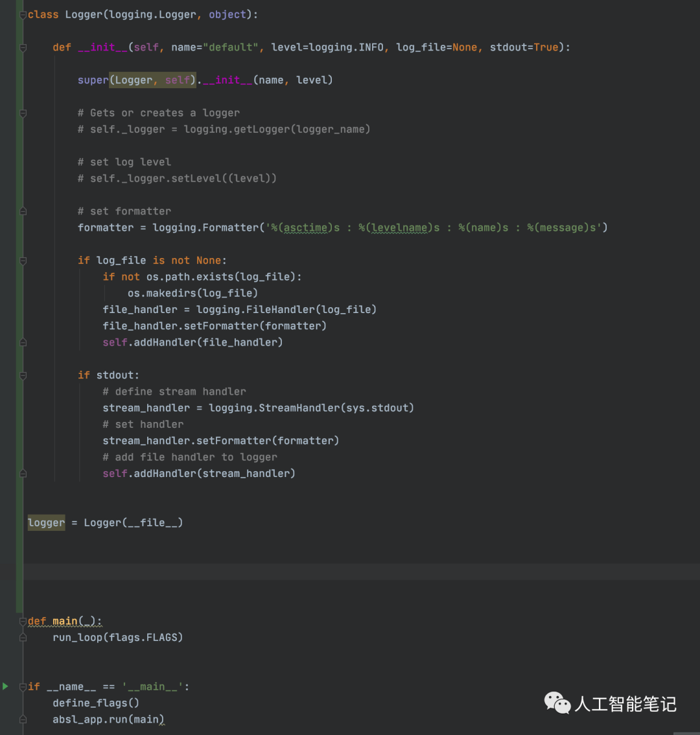Click 'file_handler.setFormatter(formatter)' line
The width and height of the screenshot is (700, 735).
215,326
